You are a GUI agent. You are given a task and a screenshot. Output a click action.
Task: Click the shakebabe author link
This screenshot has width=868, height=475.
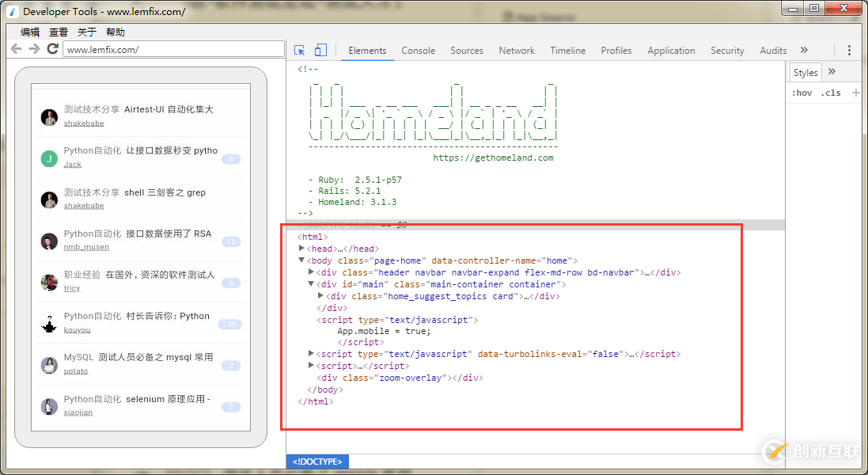tap(83, 123)
